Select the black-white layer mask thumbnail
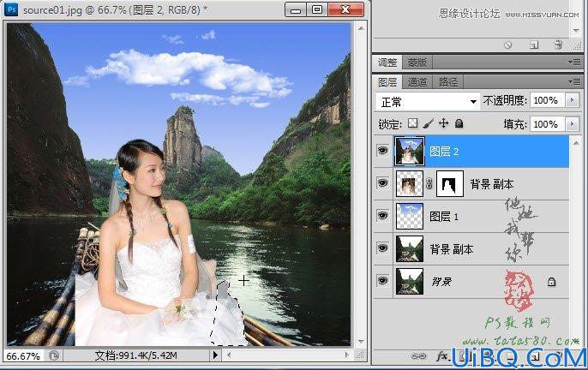 coord(450,183)
